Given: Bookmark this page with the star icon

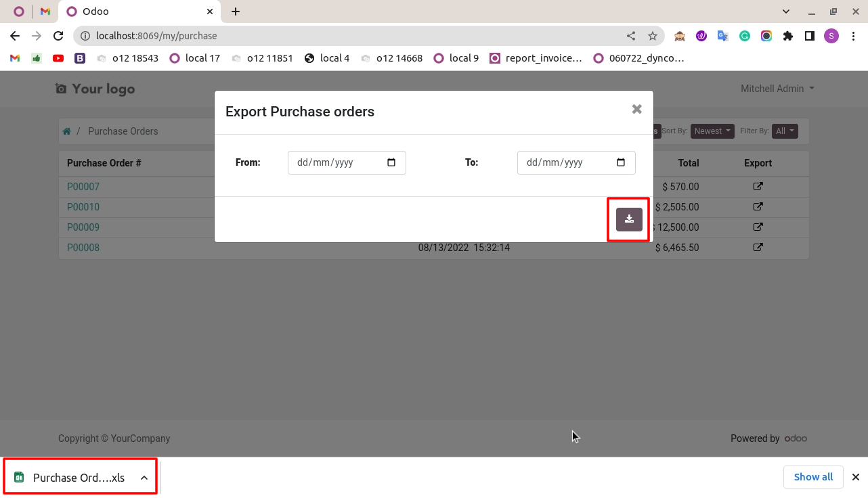Looking at the screenshot, I should [x=652, y=36].
